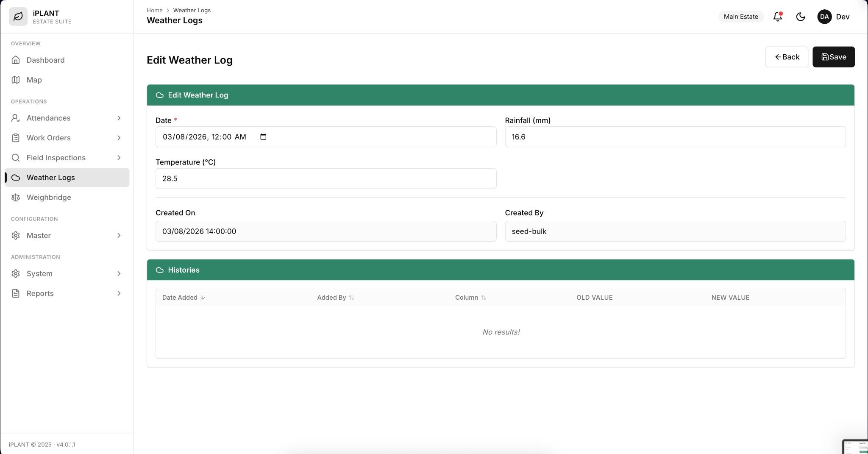This screenshot has height=454, width=868.
Task: Go to the Map menu item
Action: [67, 80]
